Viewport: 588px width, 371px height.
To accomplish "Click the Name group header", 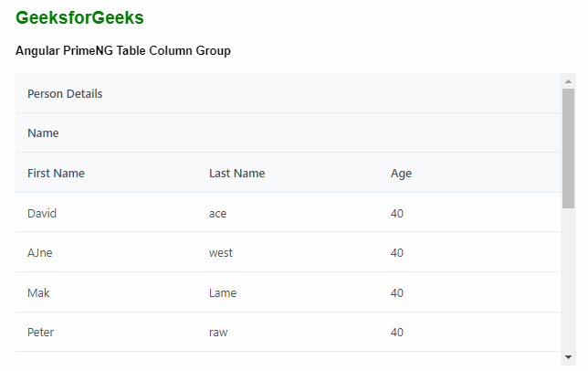I will [43, 133].
